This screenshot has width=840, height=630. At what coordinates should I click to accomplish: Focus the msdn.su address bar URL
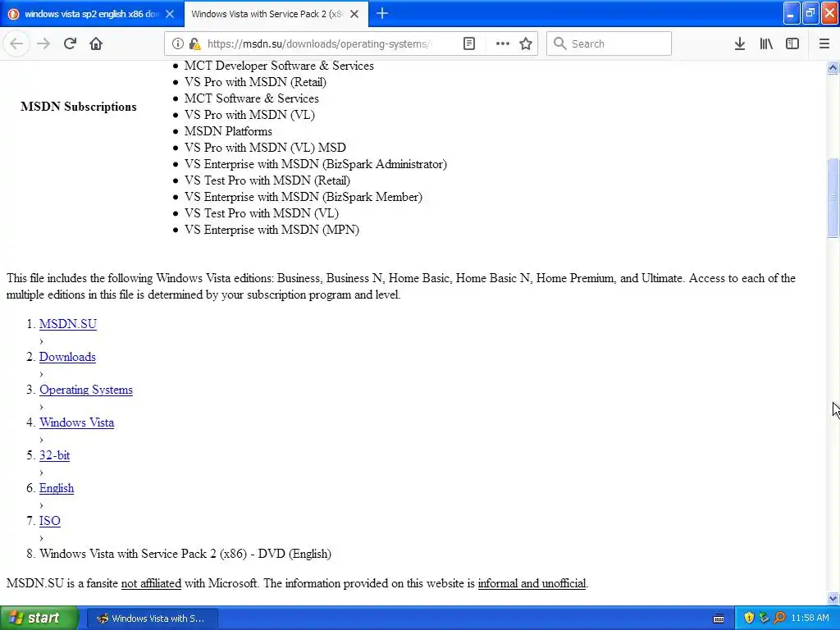tap(320, 43)
